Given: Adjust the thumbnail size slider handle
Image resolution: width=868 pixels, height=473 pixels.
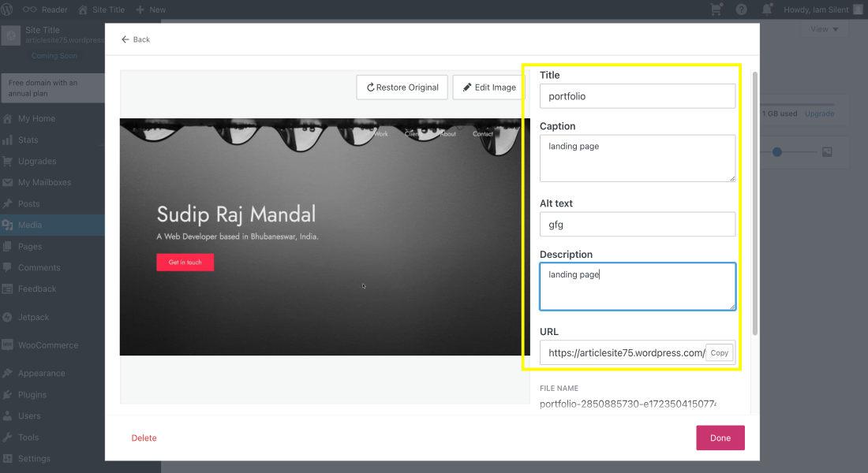Looking at the screenshot, I should (x=776, y=151).
